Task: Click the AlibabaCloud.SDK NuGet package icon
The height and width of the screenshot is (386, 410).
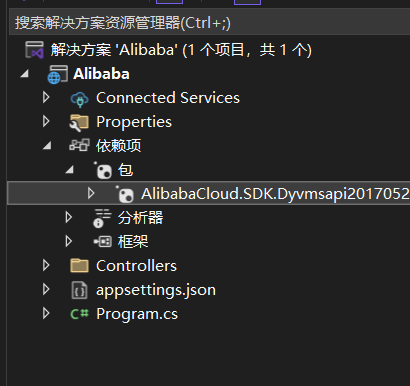Action: click(x=125, y=194)
